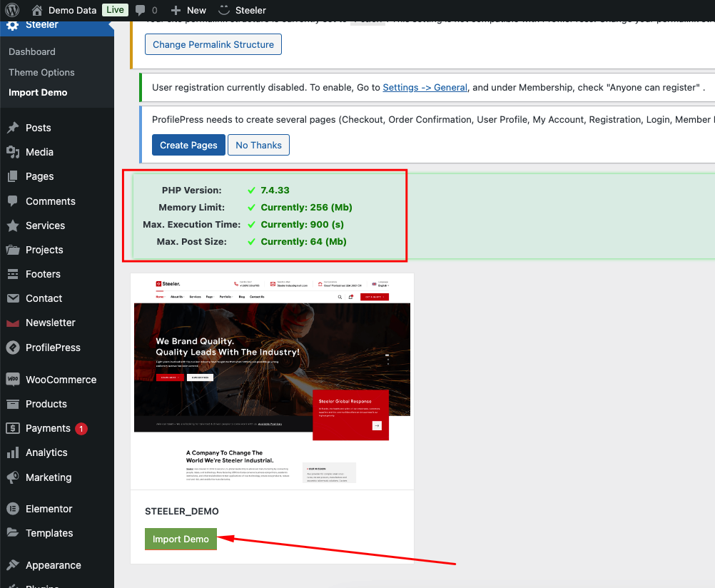Click the New text in admin bar
The height and width of the screenshot is (588, 715).
[x=196, y=10]
